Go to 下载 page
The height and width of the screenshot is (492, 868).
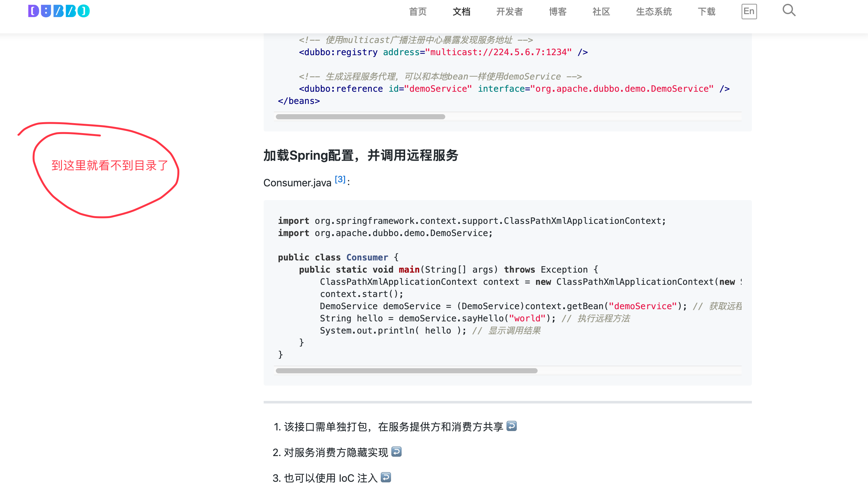[707, 12]
